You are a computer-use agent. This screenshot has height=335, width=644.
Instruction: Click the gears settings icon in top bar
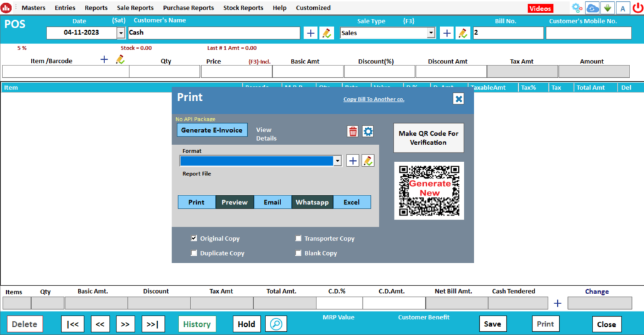tap(577, 8)
